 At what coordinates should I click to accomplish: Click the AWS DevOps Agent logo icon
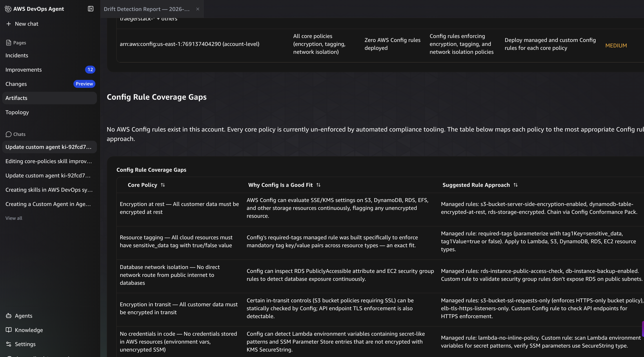(x=8, y=9)
